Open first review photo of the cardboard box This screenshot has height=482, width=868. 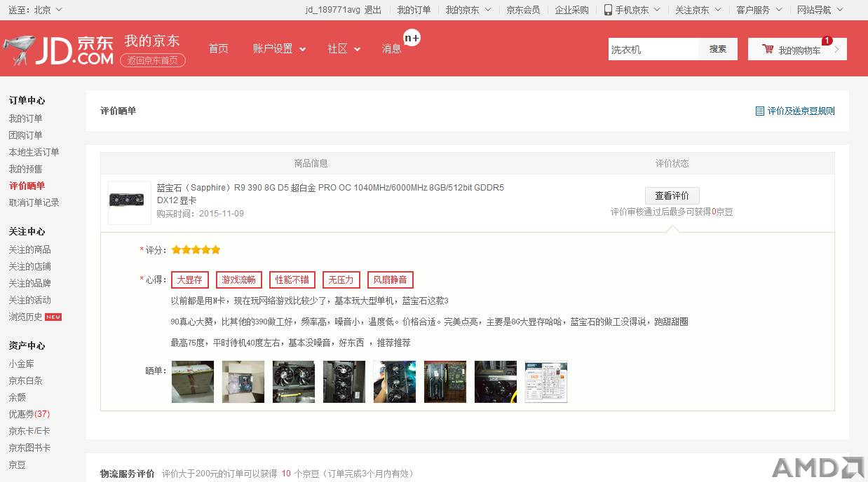[193, 382]
